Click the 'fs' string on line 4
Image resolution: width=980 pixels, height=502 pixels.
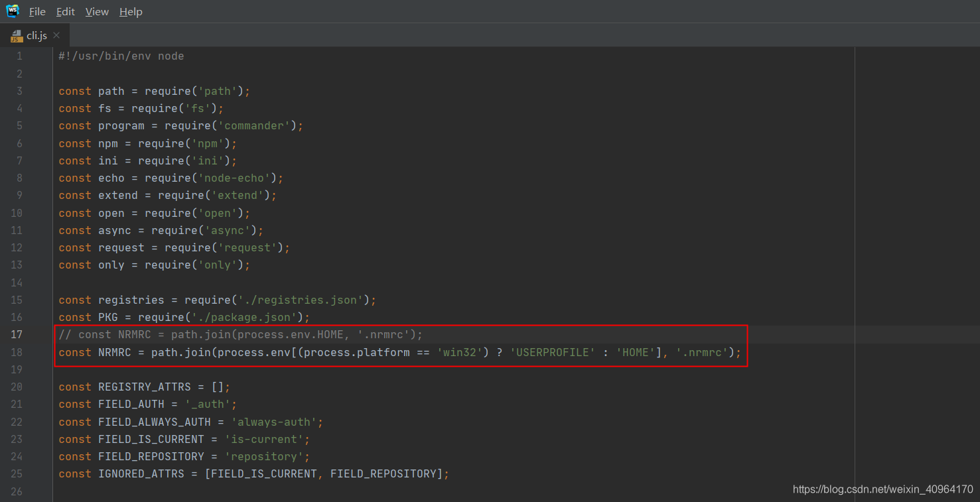click(x=198, y=109)
